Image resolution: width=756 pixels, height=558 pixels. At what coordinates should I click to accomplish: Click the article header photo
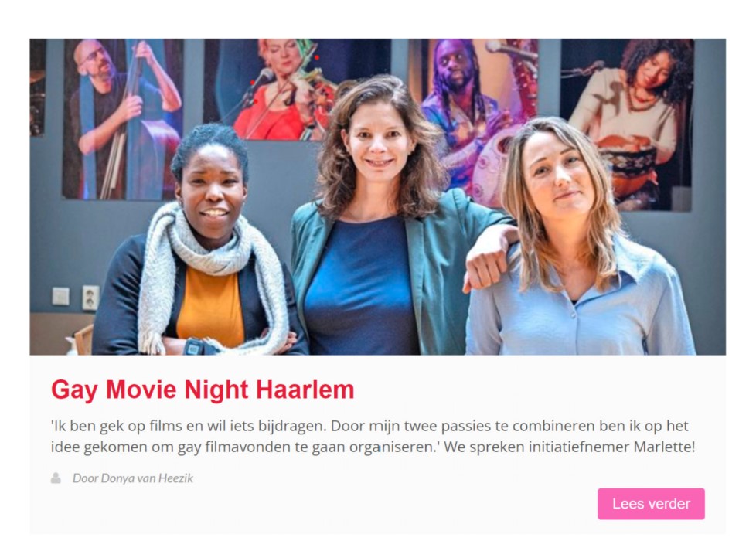pyautogui.click(x=377, y=196)
